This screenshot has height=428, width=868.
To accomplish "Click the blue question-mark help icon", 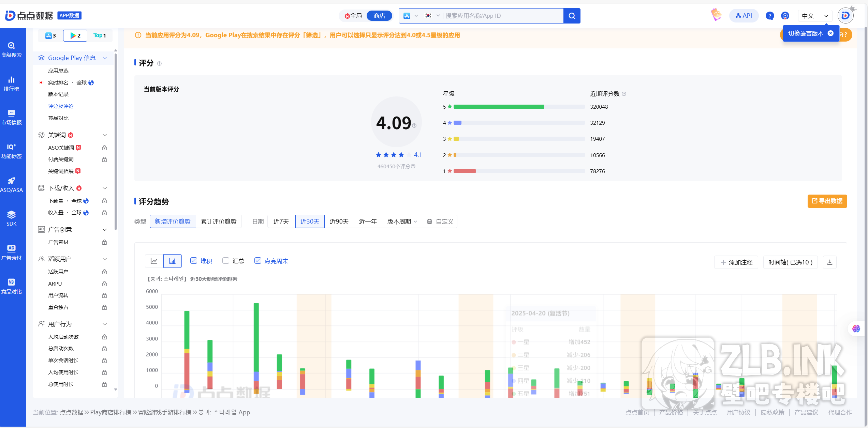I will coord(769,16).
